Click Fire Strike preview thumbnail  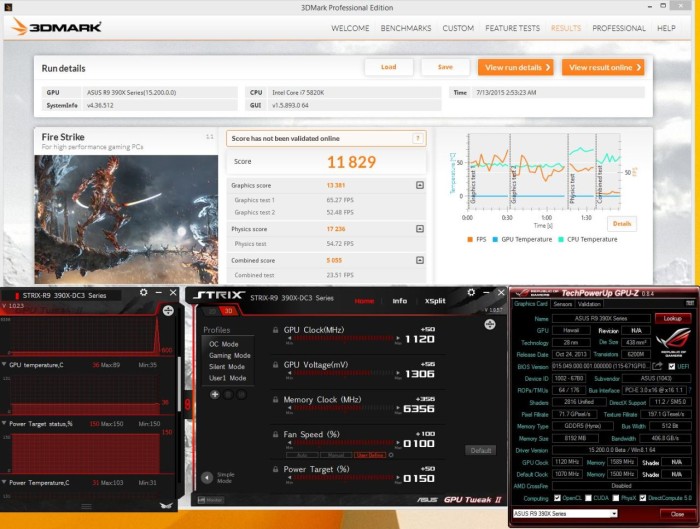126,220
